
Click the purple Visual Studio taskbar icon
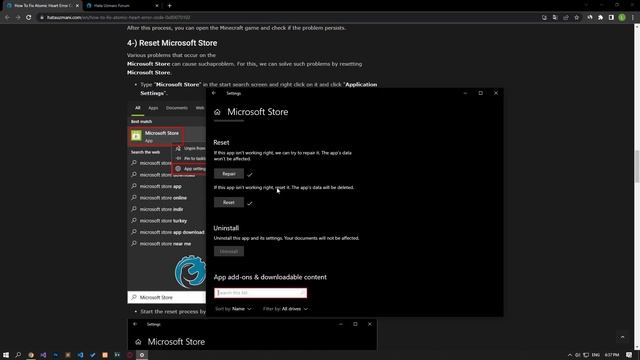click(43, 355)
